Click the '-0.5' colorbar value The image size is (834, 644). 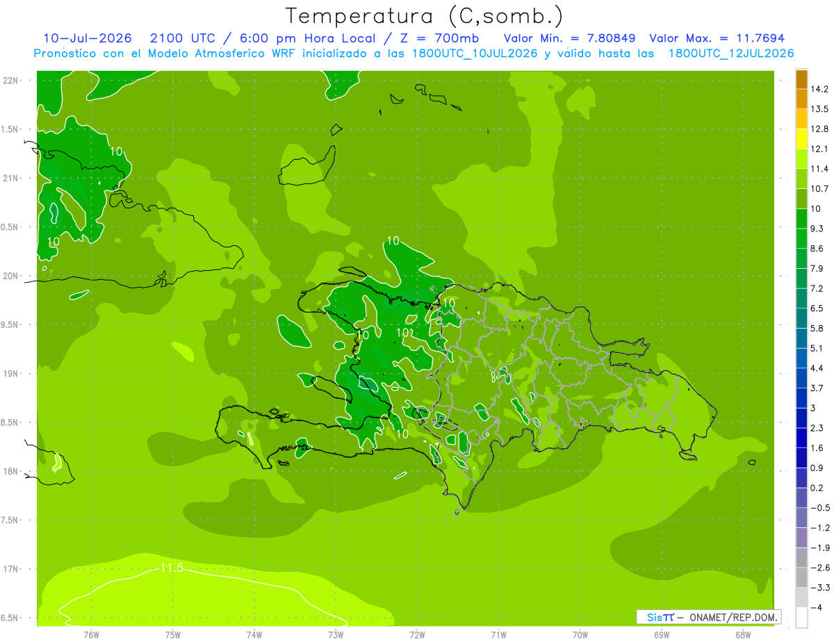[x=820, y=508]
